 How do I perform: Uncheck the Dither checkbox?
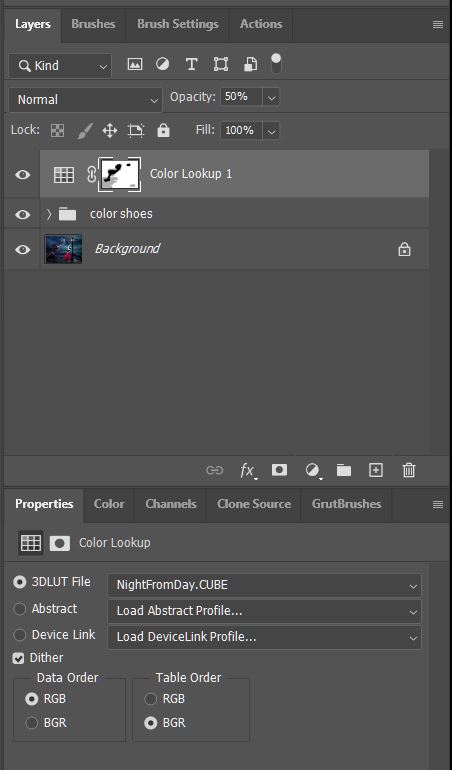(18, 658)
